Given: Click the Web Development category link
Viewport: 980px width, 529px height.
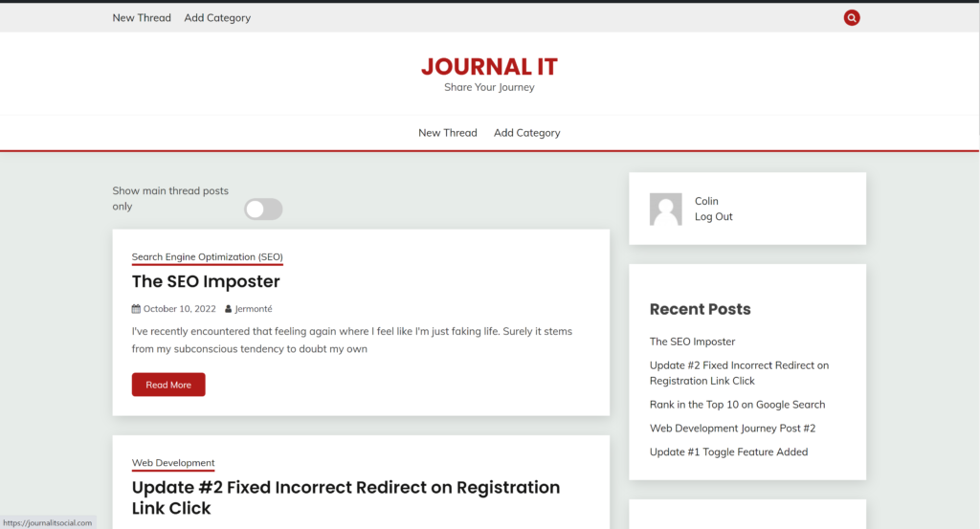Looking at the screenshot, I should (173, 463).
